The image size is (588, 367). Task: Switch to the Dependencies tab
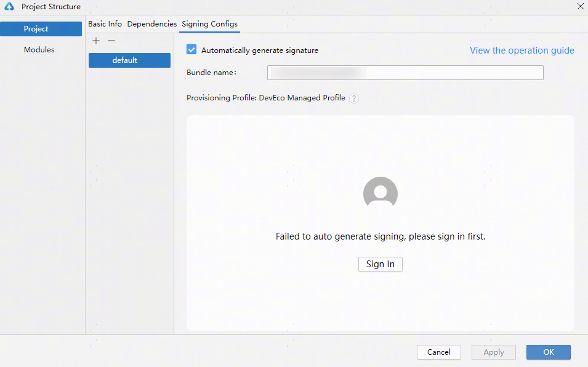point(152,23)
